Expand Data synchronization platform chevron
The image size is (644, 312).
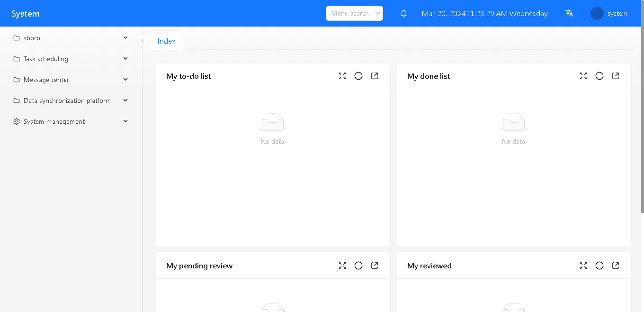tap(125, 100)
